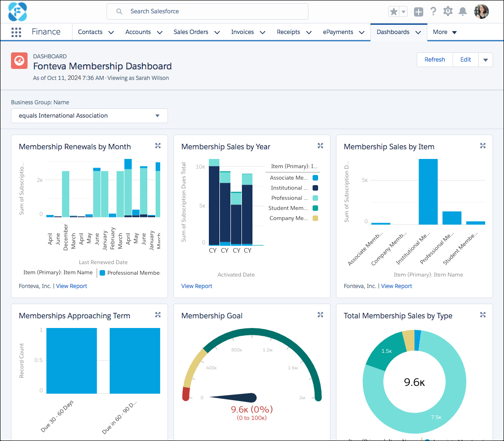This screenshot has width=504, height=441.
Task: Click the red dashboard icon next to the title
Action: [19, 60]
